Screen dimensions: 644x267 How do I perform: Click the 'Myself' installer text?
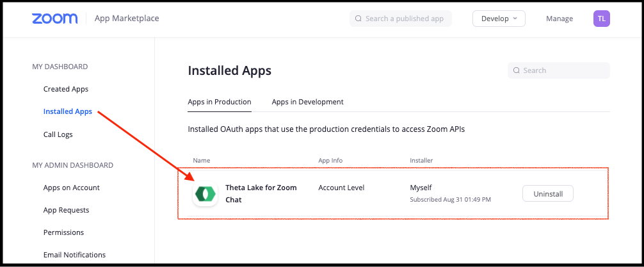pyautogui.click(x=421, y=188)
